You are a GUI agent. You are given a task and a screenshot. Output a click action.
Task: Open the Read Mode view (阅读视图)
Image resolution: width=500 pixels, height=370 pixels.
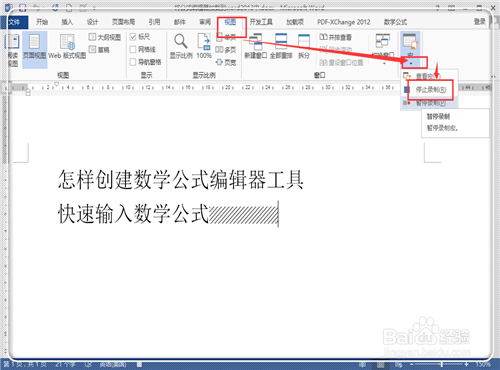[13, 50]
